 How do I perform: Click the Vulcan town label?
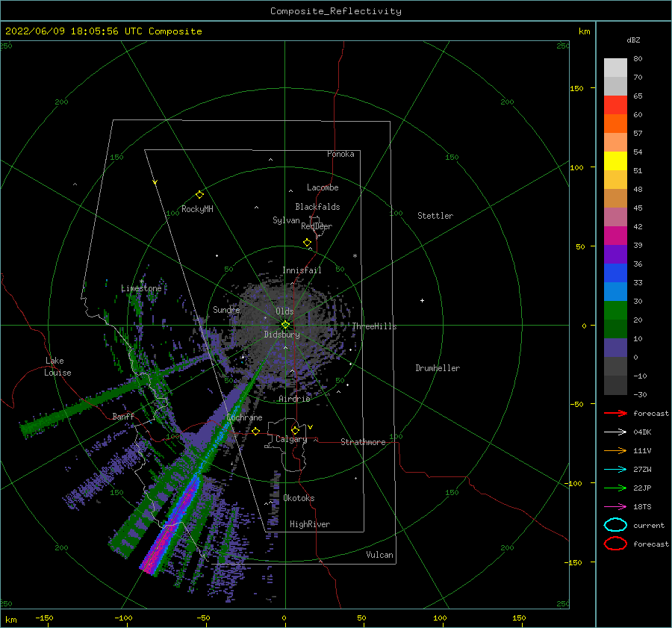pos(379,555)
